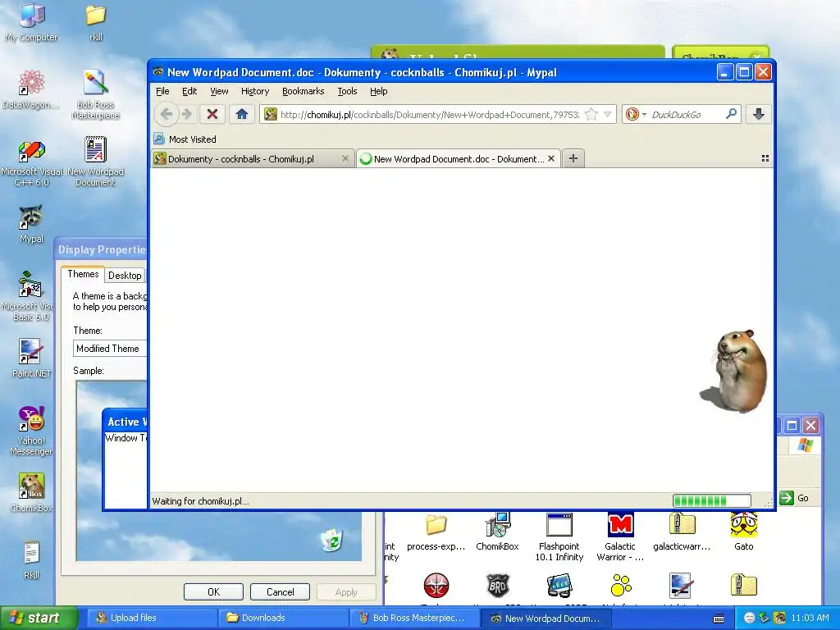Launch Yahoo! Messenger shortcut
Image resolution: width=840 pixels, height=630 pixels.
pos(32,431)
